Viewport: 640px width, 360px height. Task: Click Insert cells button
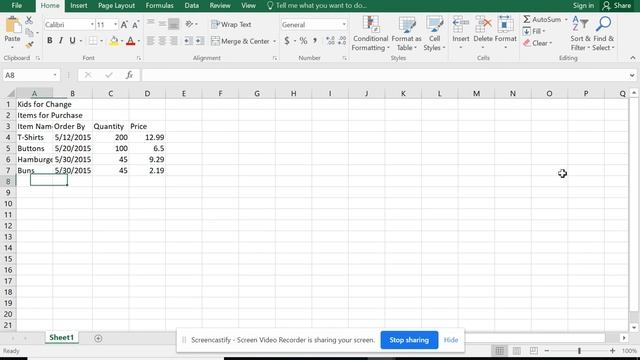coord(460,34)
